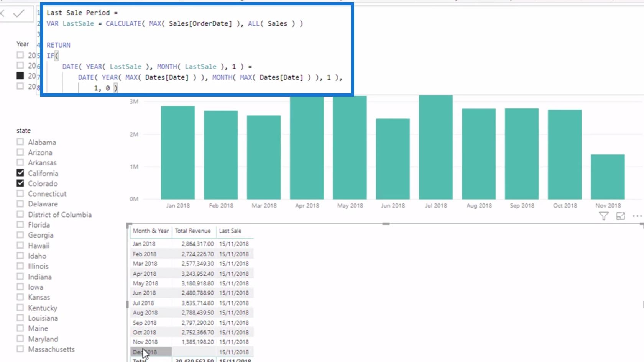This screenshot has height=362, width=644.
Task: Check the Florida state checkbox
Action: [20, 224]
